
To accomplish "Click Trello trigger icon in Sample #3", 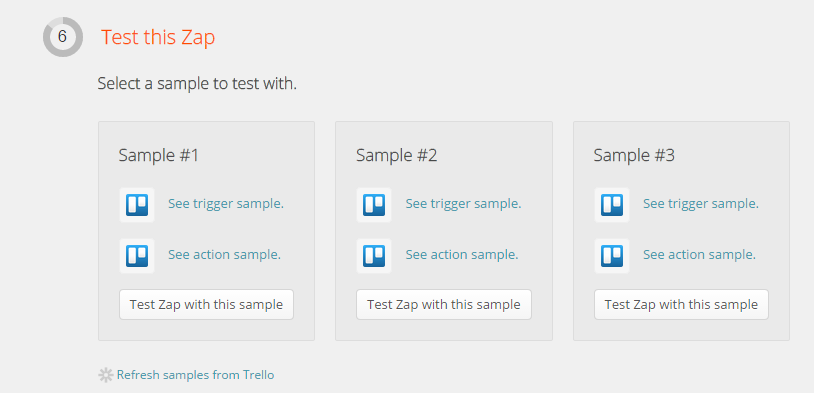I will [x=612, y=205].
